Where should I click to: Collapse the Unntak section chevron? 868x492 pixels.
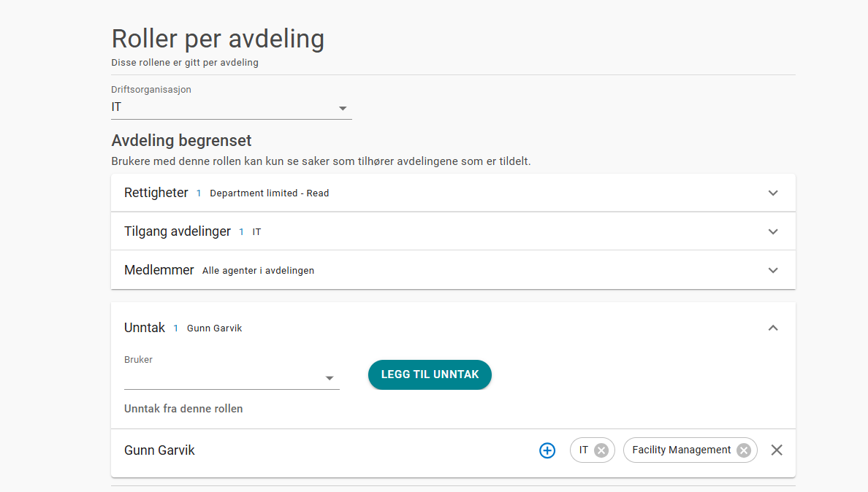[773, 328]
